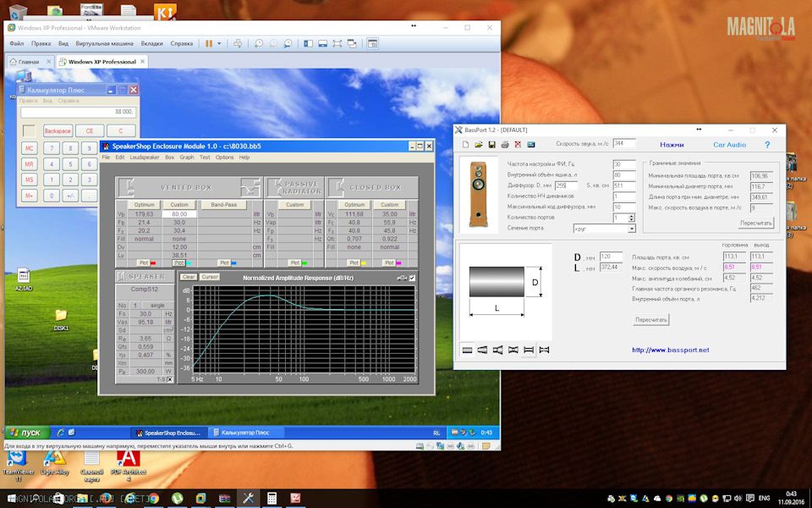Open dropdown arrow next to VMware pause button
812x508 pixels.
point(220,43)
